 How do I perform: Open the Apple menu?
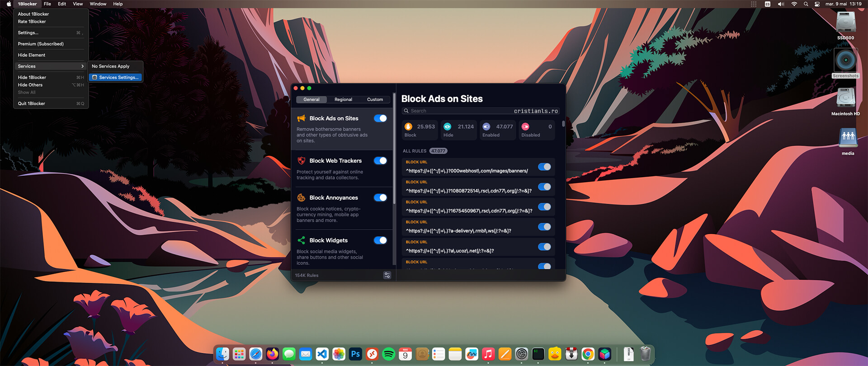coord(9,4)
